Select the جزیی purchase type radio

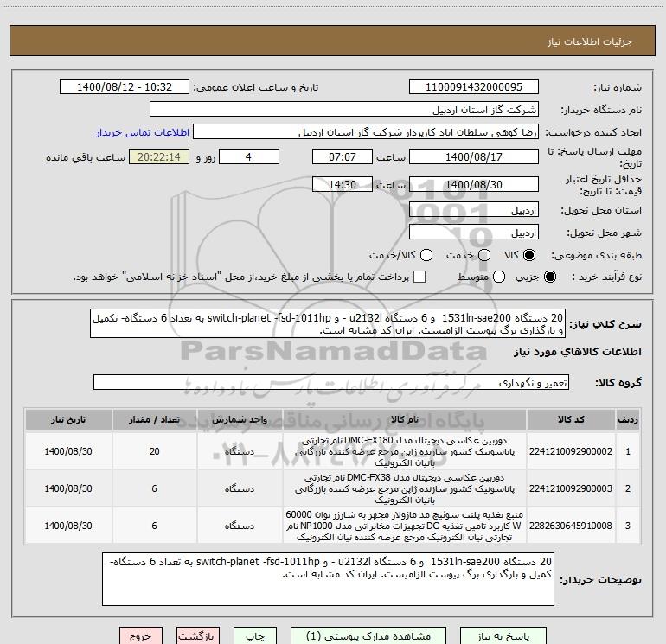tap(549, 277)
